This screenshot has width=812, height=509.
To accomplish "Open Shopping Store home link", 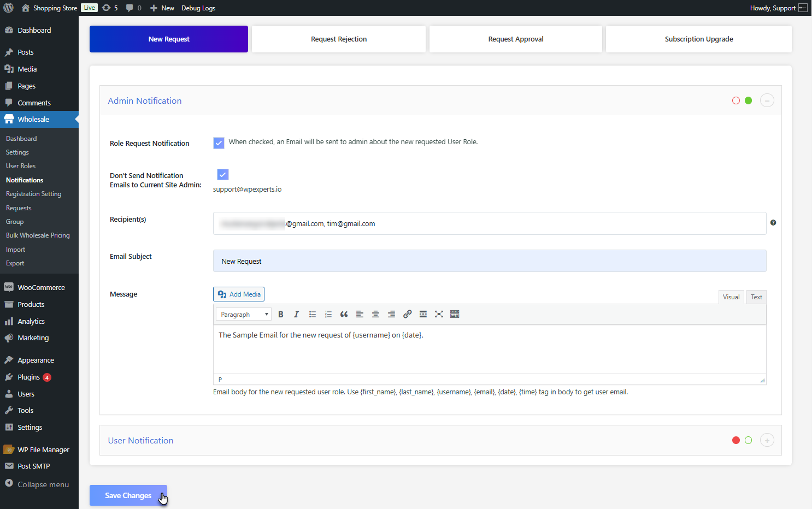I will click(x=49, y=8).
